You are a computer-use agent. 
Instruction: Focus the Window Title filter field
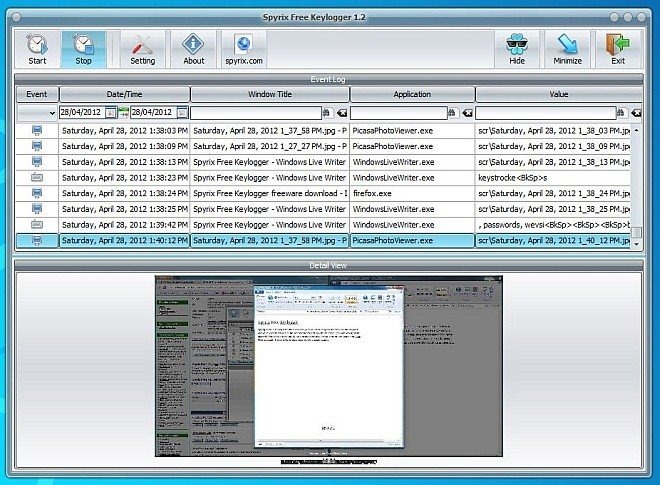coord(256,113)
